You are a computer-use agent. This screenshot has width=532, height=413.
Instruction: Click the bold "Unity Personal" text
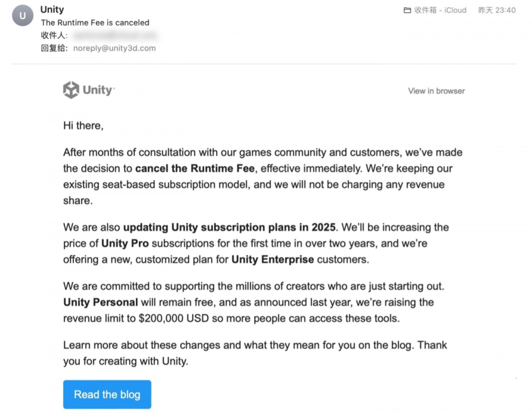(100, 302)
